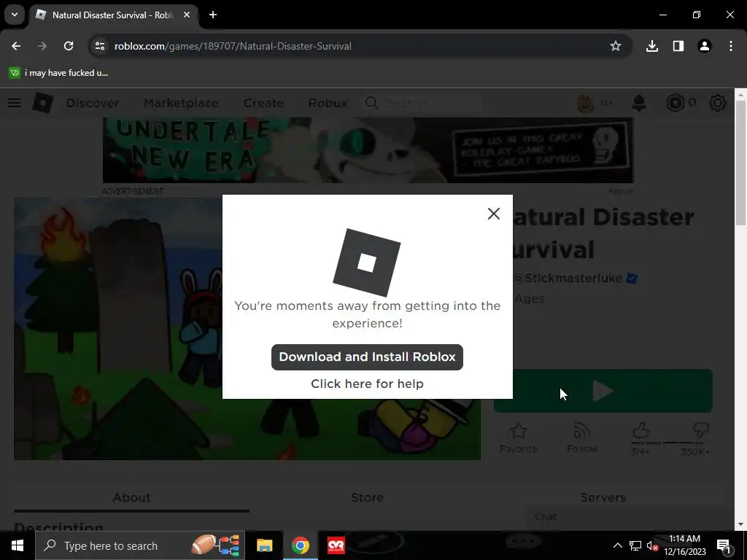Go forward to the next page

42,46
